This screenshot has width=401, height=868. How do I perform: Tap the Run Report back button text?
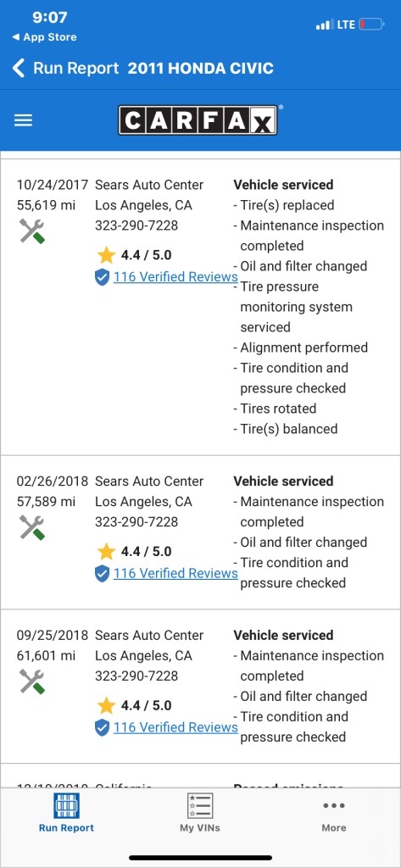(x=76, y=69)
